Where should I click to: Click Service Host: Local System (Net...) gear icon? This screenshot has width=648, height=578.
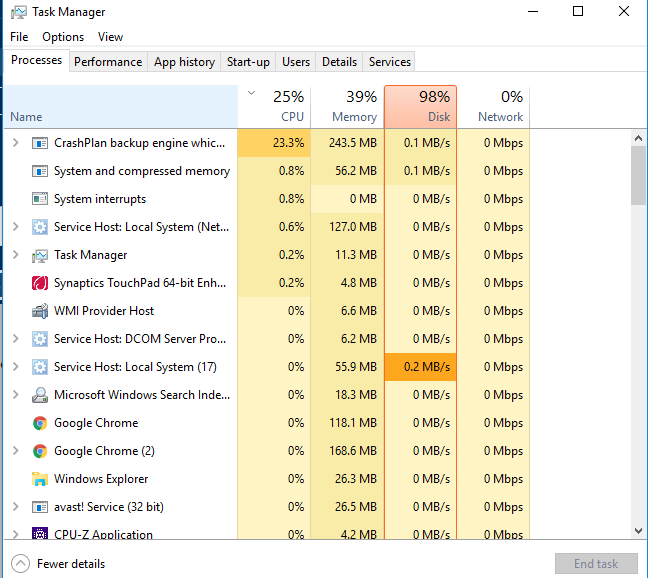40,227
